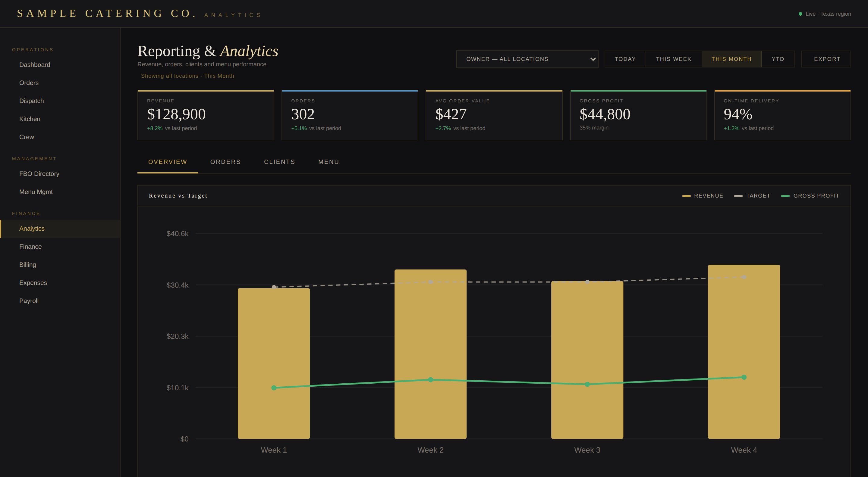This screenshot has height=477, width=868.
Task: Switch period to YTD
Action: (778, 59)
